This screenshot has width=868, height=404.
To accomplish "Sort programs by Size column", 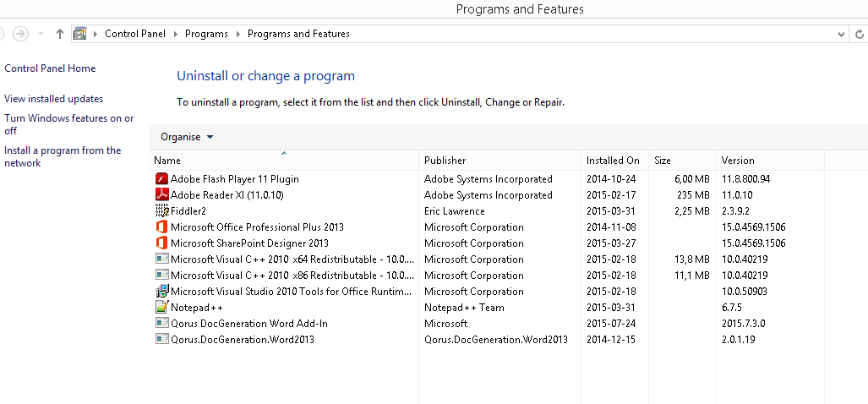I will pos(682,160).
